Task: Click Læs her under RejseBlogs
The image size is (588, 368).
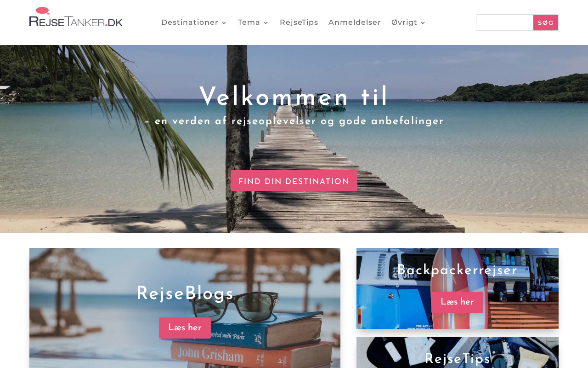Action: coord(185,328)
